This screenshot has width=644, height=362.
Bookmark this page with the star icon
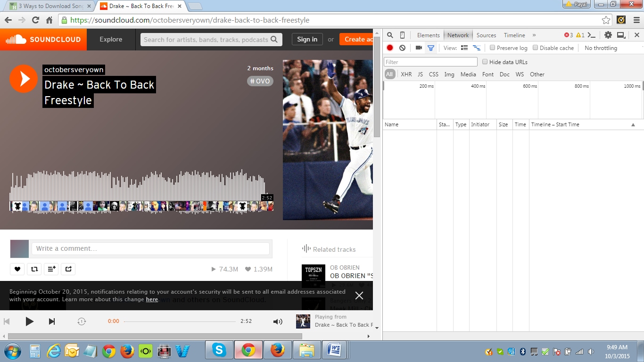pos(606,20)
